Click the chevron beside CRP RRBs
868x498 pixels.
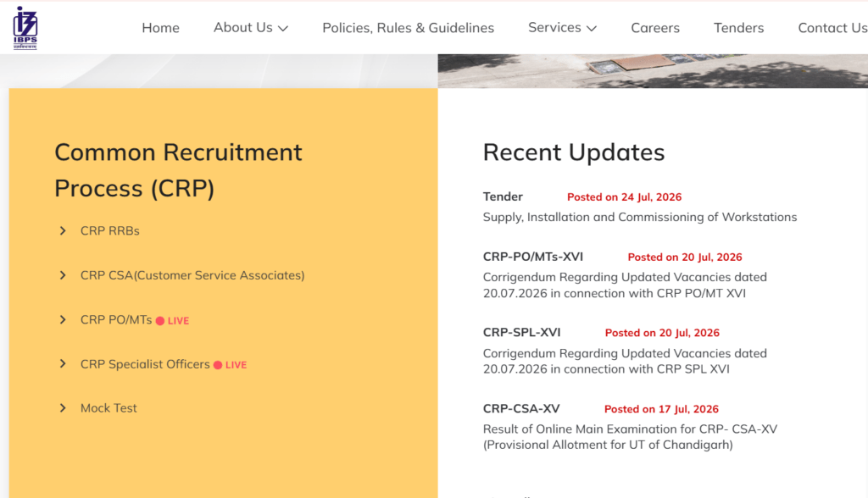click(x=63, y=230)
